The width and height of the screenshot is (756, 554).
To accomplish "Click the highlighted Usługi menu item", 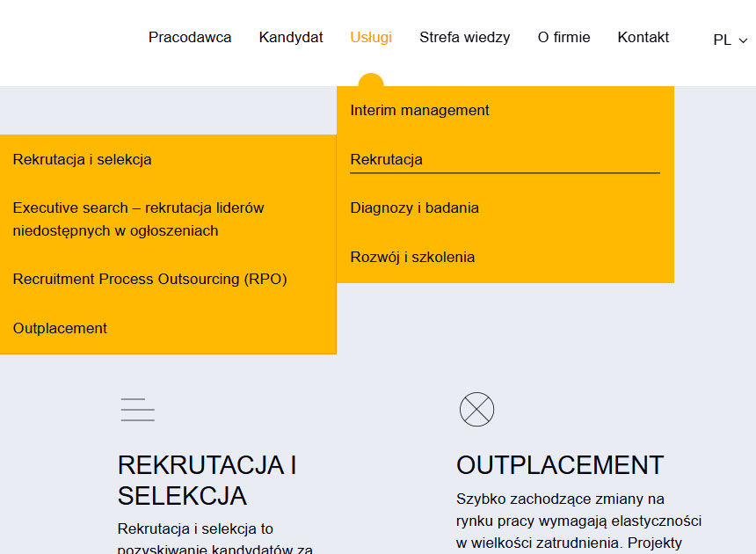I will [371, 37].
